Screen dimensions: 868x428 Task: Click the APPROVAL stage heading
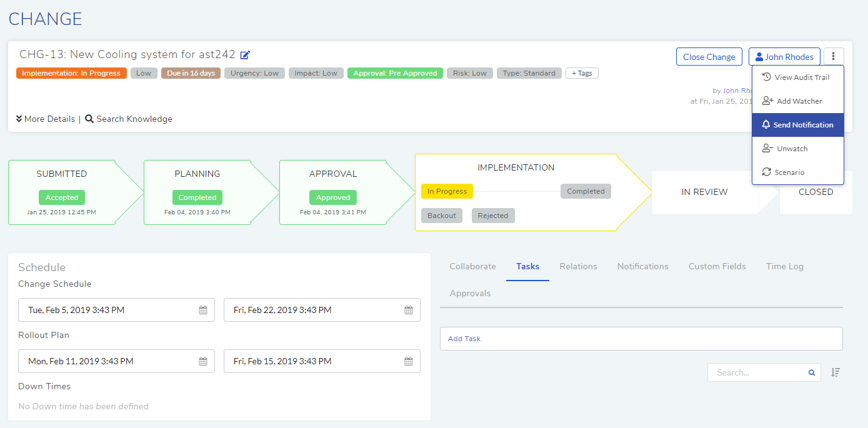coord(333,174)
